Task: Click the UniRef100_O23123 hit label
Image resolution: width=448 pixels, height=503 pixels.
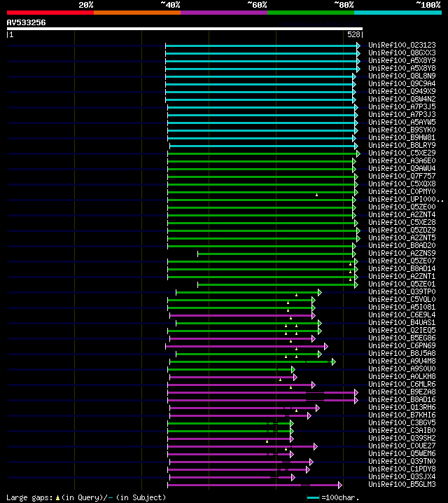Action: (402, 45)
